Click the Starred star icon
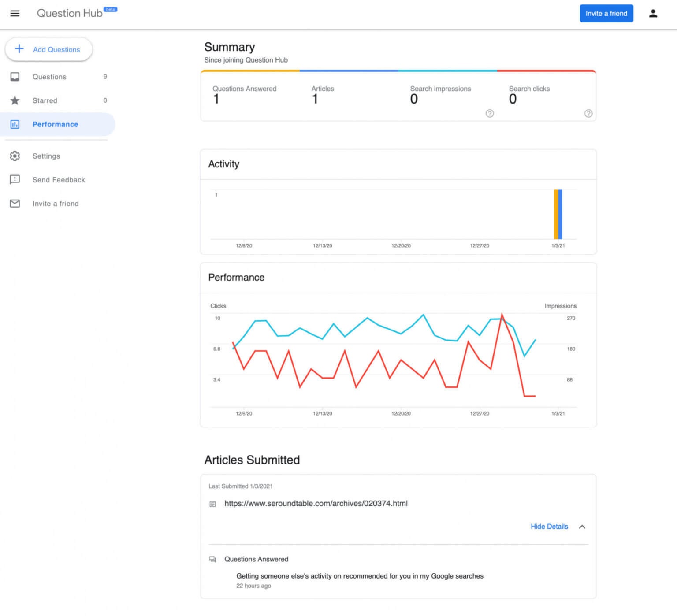677x616 pixels. (x=15, y=100)
